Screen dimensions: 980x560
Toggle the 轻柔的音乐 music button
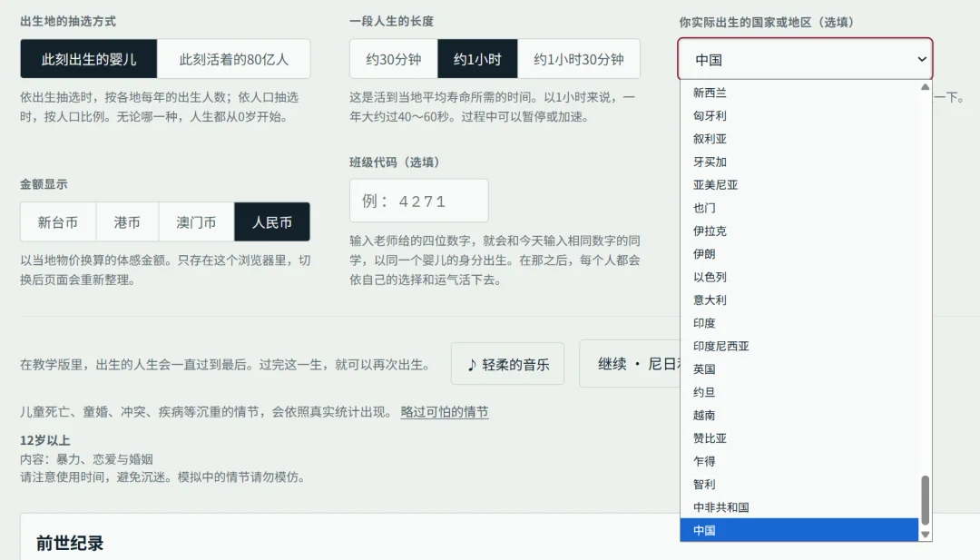coord(507,364)
